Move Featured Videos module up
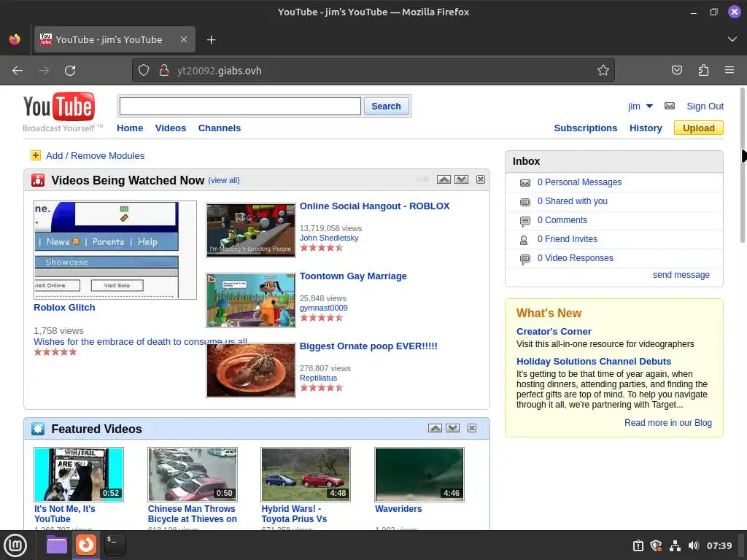 pos(435,428)
